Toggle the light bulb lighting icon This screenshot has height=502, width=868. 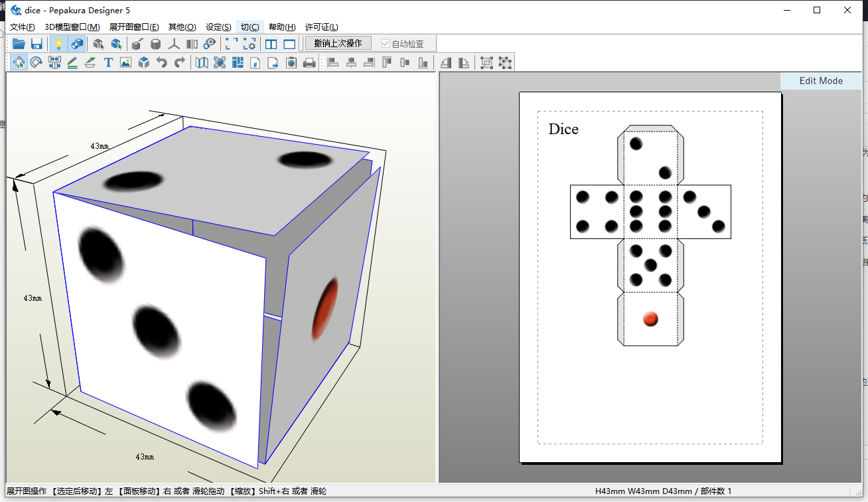[x=58, y=44]
